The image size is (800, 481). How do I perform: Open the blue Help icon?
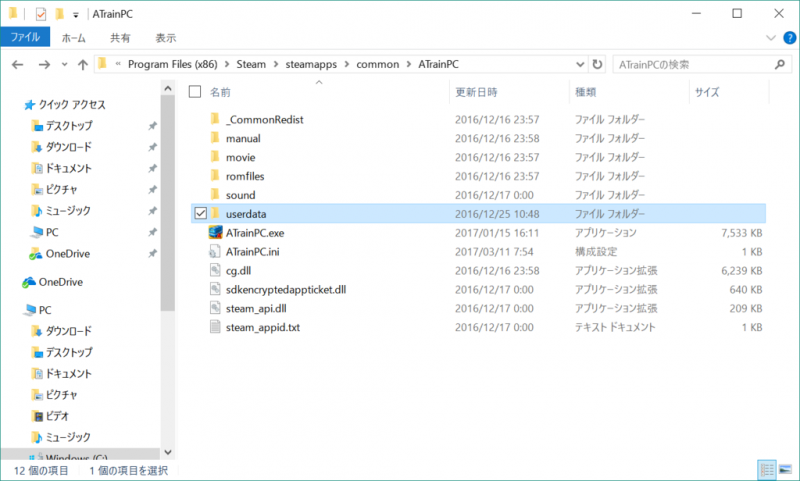[x=789, y=38]
